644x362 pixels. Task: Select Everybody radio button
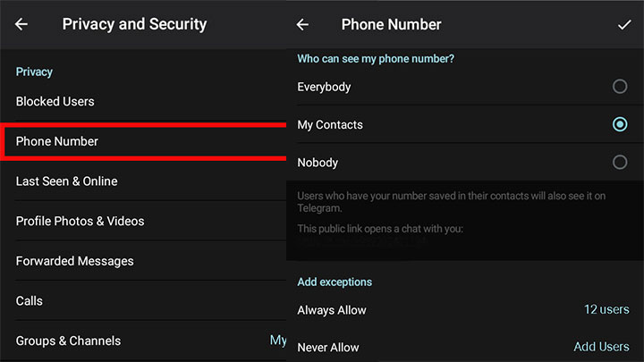pos(620,87)
